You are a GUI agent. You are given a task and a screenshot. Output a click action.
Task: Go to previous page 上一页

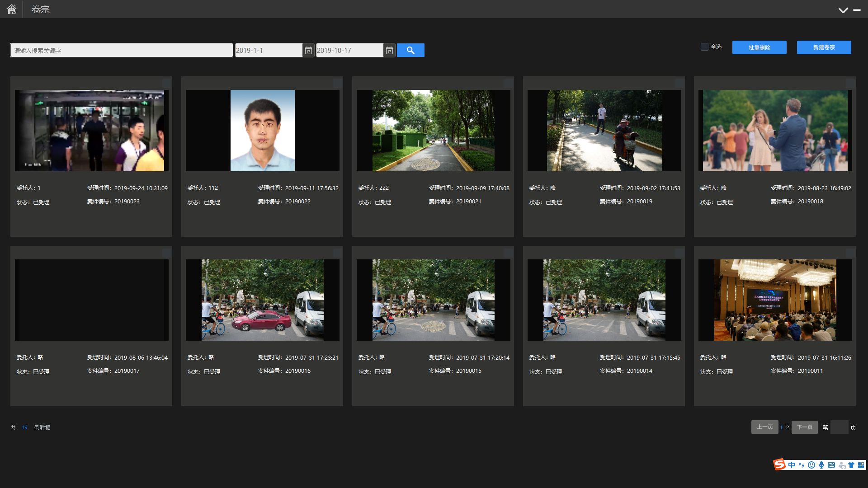click(765, 427)
